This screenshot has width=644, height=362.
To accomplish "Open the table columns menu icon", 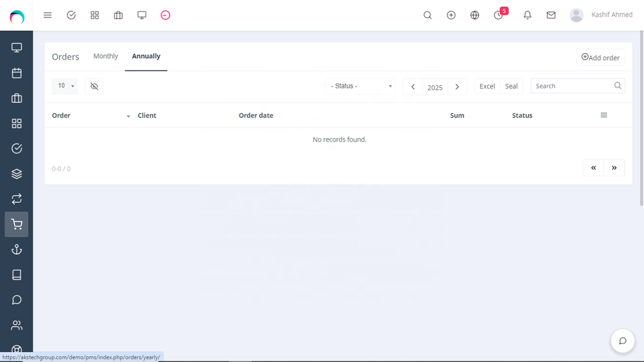I will point(604,115).
